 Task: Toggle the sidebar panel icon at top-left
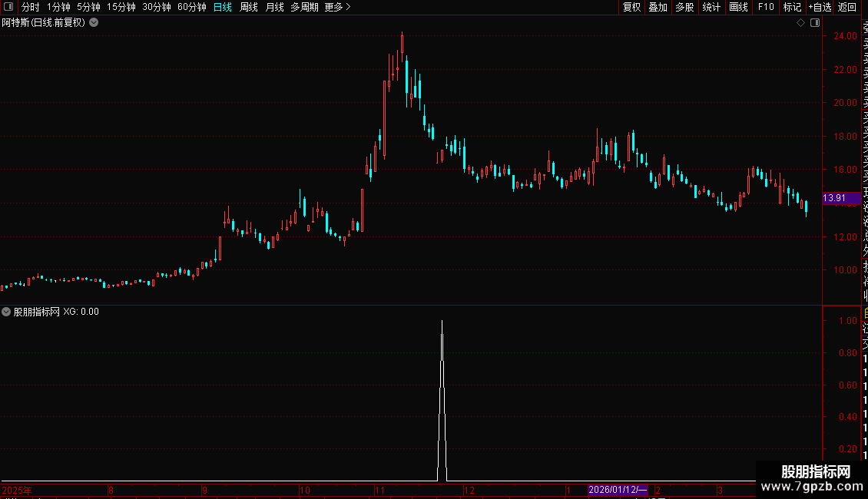pyautogui.click(x=8, y=7)
